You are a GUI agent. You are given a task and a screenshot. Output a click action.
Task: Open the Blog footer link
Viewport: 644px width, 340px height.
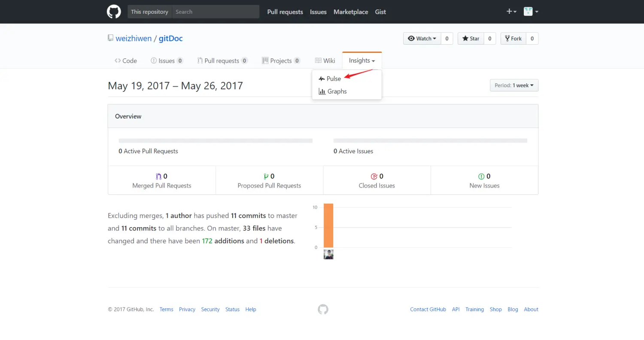pos(513,309)
